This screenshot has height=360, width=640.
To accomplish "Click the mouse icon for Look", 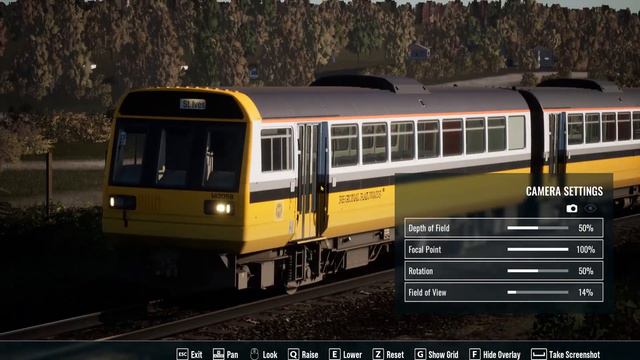I will pos(254,354).
